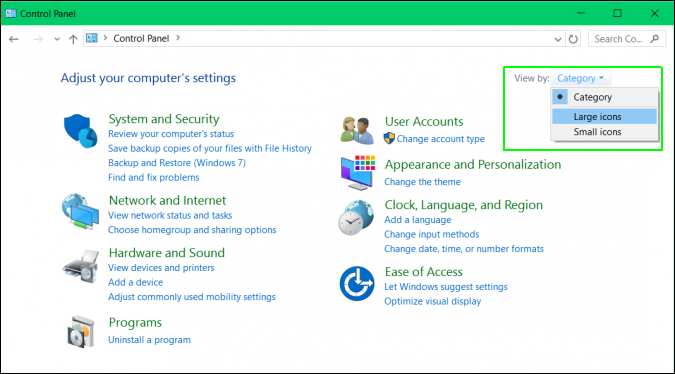Click Let Windows suggest settings link
The height and width of the screenshot is (374, 675).
point(446,287)
